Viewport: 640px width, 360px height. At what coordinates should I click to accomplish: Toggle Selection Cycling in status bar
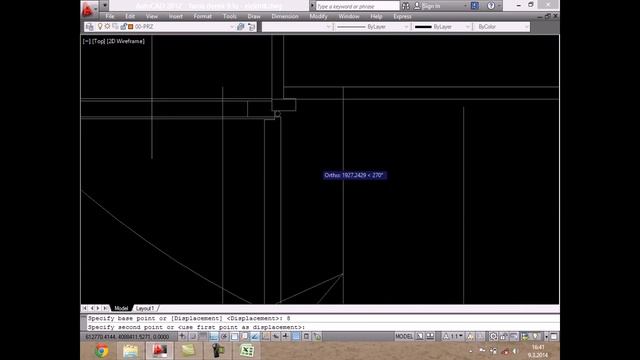click(x=317, y=336)
